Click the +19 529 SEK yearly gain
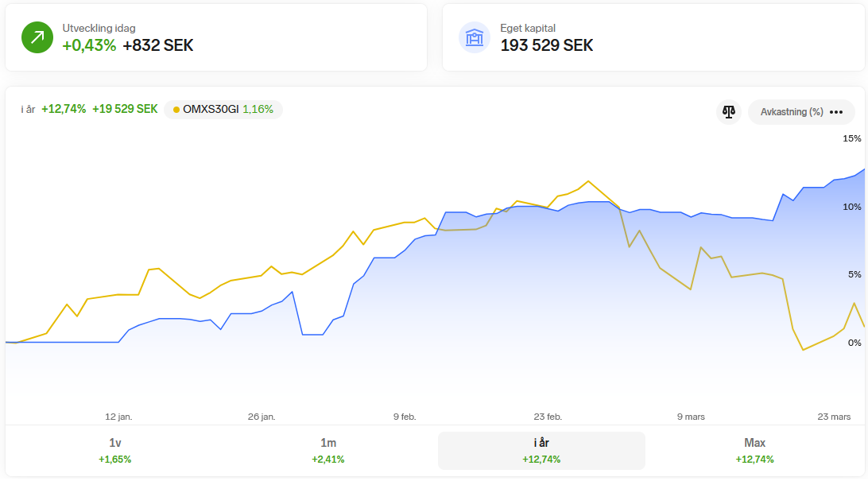The width and height of the screenshot is (868, 481). [x=125, y=110]
